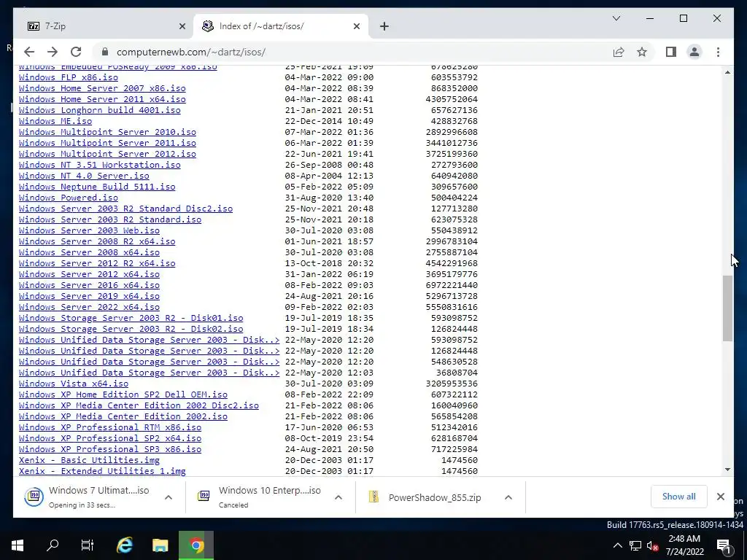This screenshot has height=560, width=747.
Task: Click the muted volume tray icon
Action: (653, 545)
